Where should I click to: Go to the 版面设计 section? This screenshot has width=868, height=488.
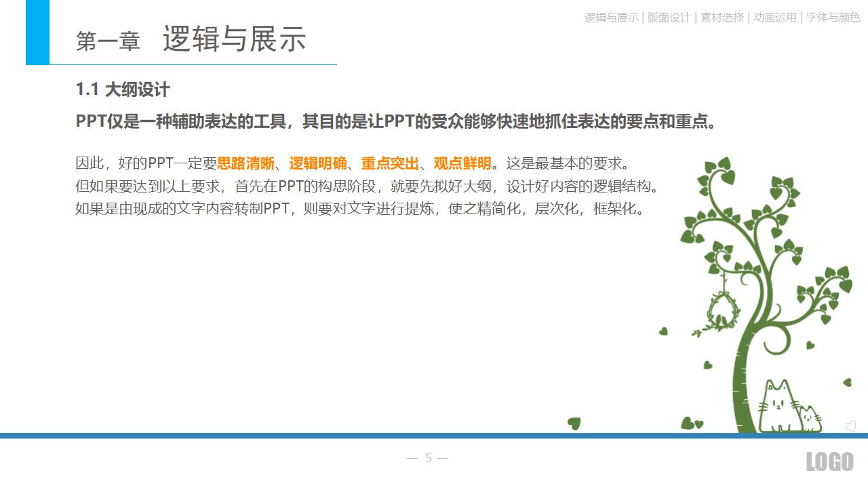pyautogui.click(x=669, y=18)
